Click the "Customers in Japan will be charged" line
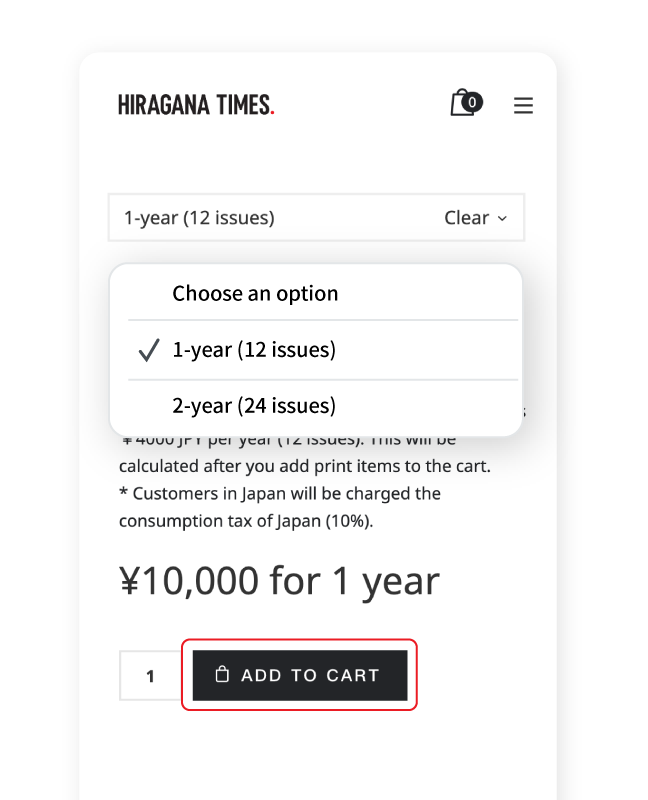The image size is (648, 800). point(280,493)
